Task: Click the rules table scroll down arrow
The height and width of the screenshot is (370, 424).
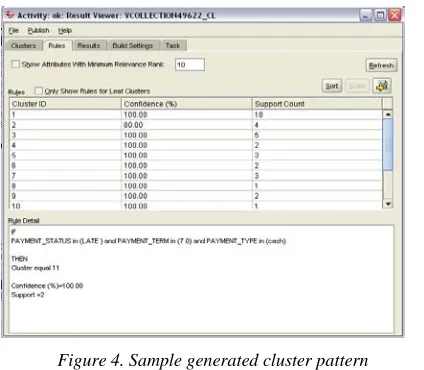Action: point(388,204)
